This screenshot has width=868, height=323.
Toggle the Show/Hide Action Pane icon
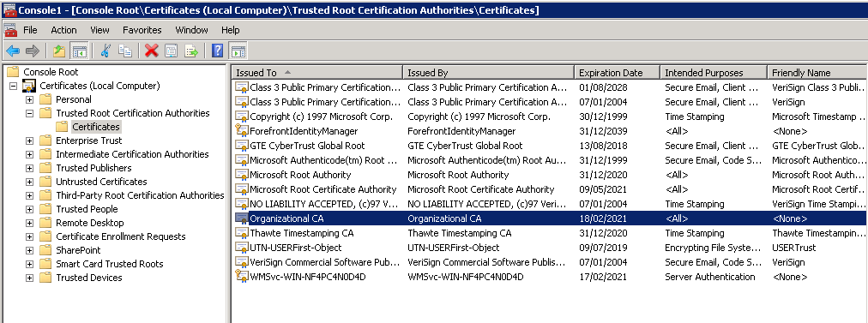pyautogui.click(x=238, y=51)
